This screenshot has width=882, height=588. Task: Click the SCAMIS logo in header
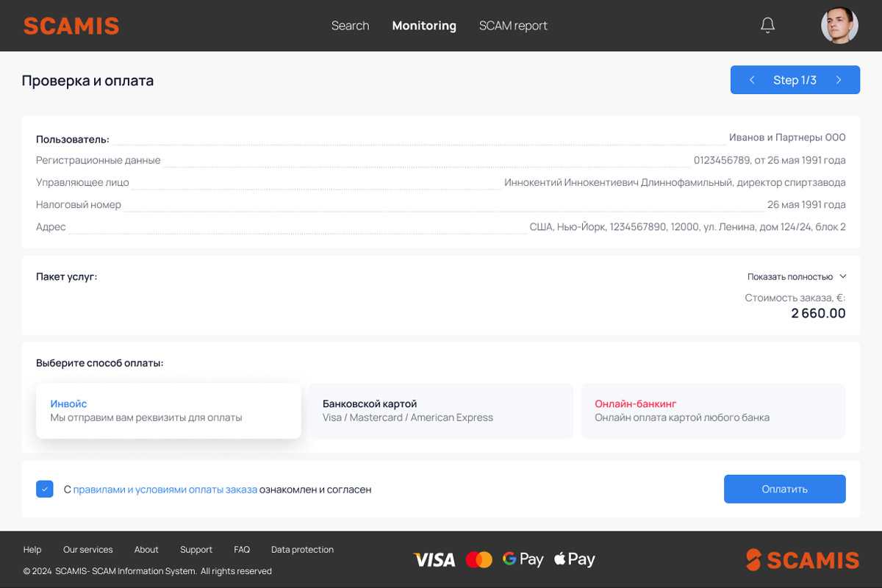click(71, 26)
